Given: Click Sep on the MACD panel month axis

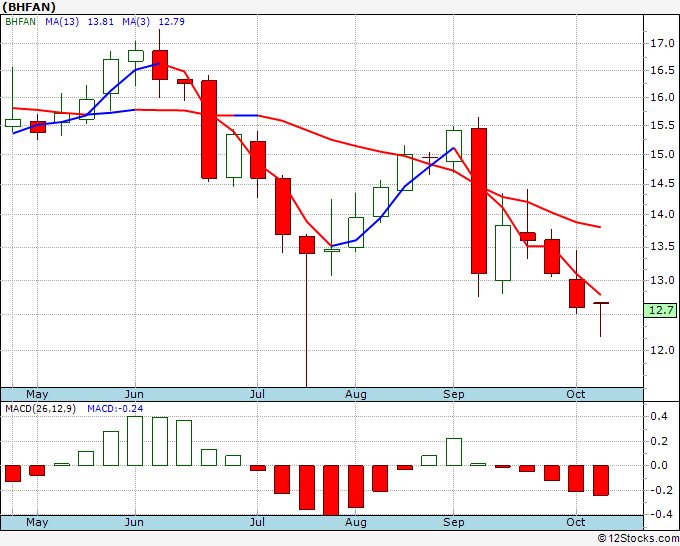Looking at the screenshot, I should tap(454, 522).
